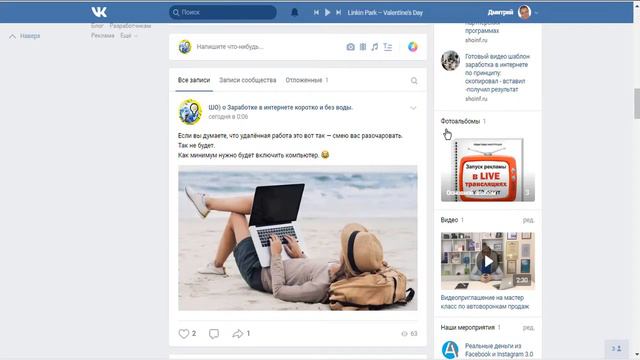Open the Видео section heading
This screenshot has height=360, width=640.
[x=449, y=220]
